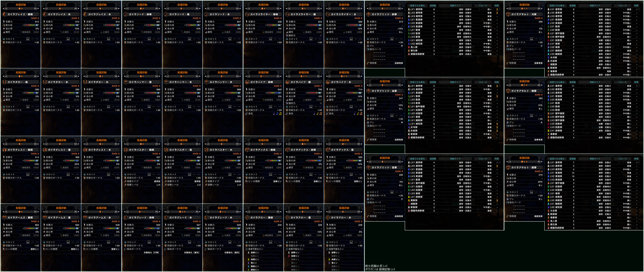Select the second page dot on ガイラアロー・水 card
Screen dimensions: 644x272
click(x=345, y=212)
